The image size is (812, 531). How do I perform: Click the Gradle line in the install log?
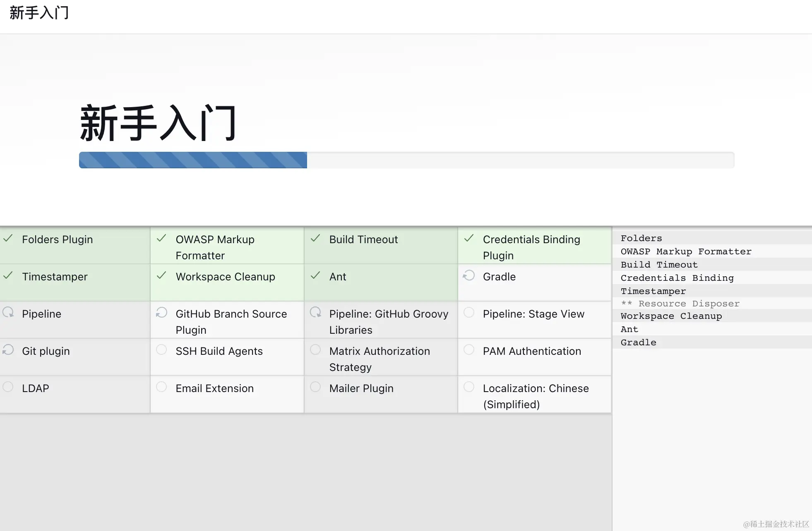click(x=639, y=342)
